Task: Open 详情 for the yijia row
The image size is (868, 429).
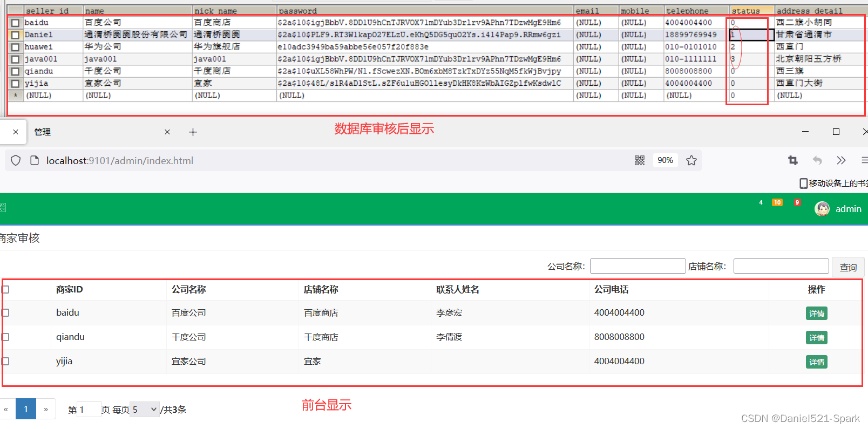Action: tap(817, 362)
